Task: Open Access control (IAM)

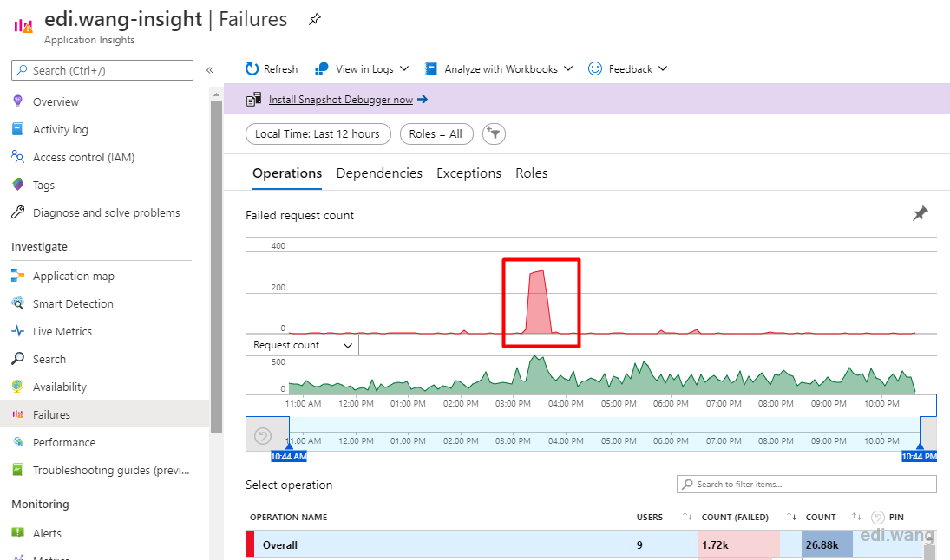Action: (x=83, y=158)
